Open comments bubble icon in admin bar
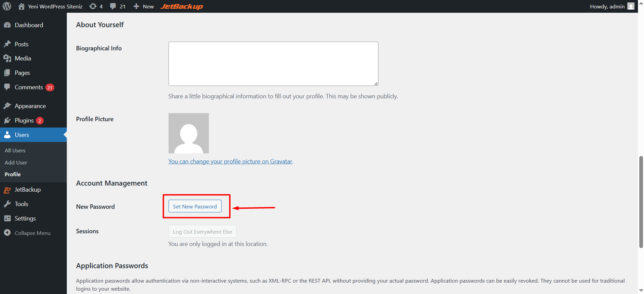The height and width of the screenshot is (294, 644). click(113, 6)
